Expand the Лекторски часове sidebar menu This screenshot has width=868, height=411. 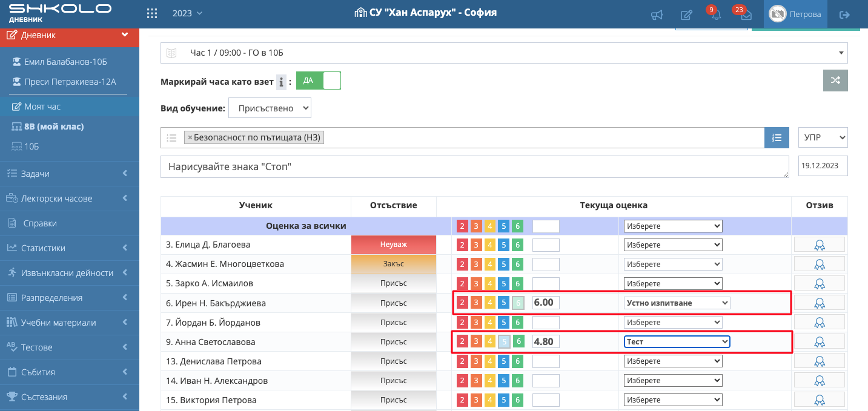(x=70, y=198)
